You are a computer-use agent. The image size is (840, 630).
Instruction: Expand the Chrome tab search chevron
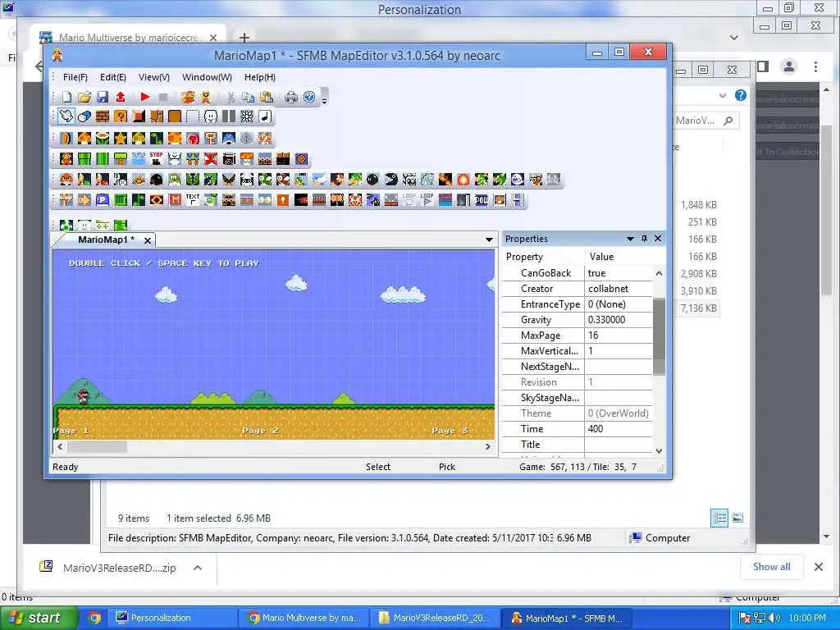point(734,38)
